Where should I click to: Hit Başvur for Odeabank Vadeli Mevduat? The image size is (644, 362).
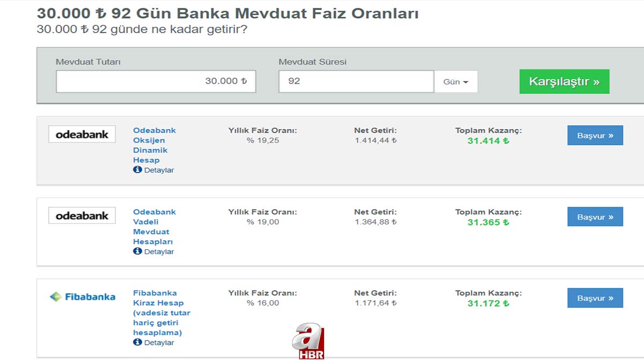point(595,217)
